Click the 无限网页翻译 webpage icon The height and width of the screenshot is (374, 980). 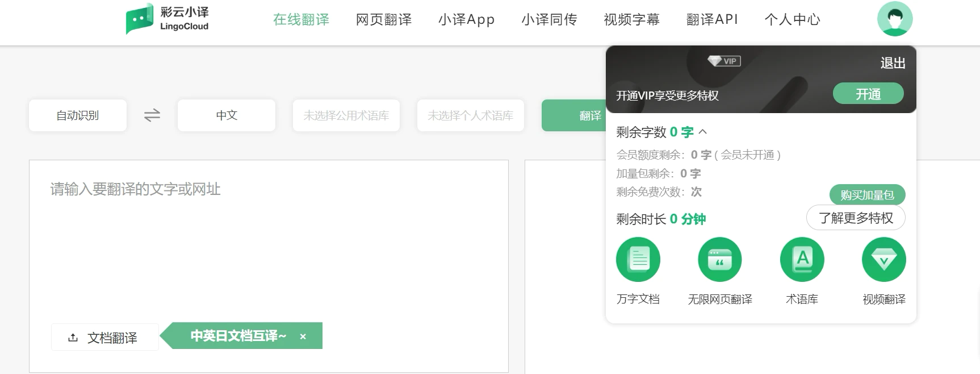pyautogui.click(x=719, y=260)
